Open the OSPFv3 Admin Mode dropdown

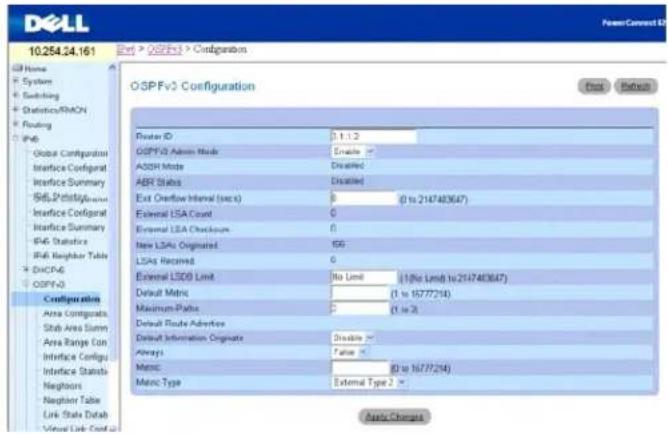353,152
